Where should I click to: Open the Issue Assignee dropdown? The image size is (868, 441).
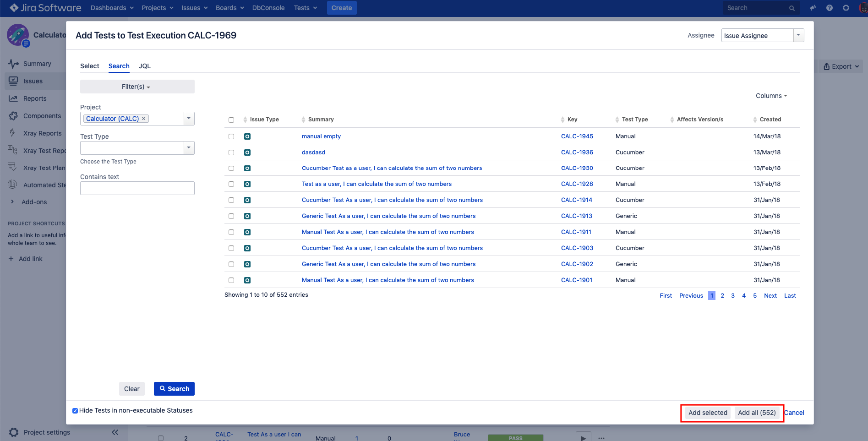click(x=763, y=35)
